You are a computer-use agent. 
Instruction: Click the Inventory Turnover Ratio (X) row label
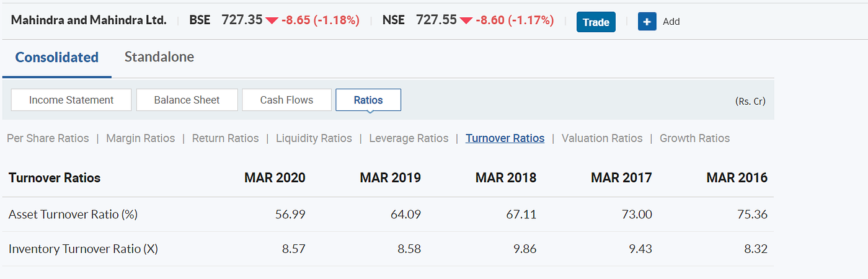point(83,249)
